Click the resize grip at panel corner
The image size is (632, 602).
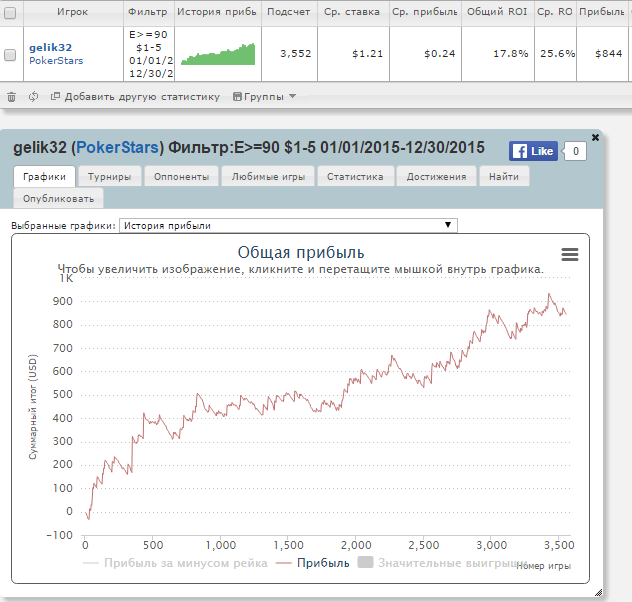599,592
